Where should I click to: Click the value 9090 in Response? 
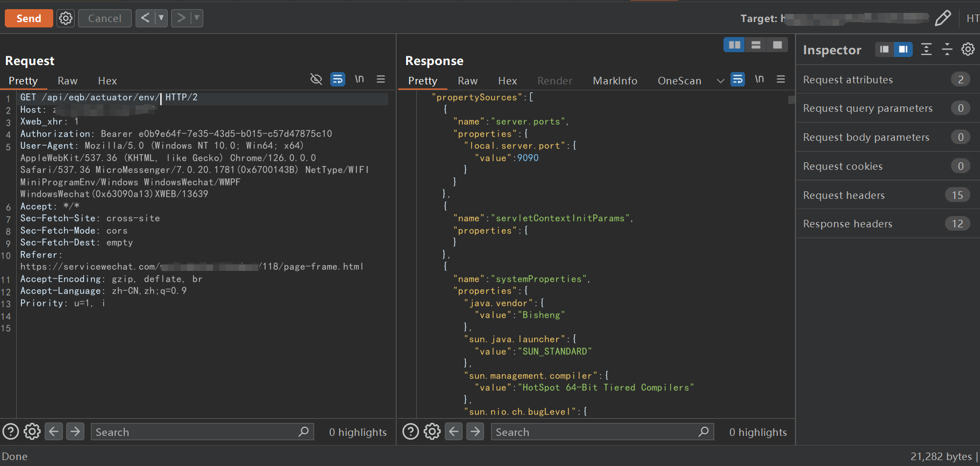coord(528,158)
